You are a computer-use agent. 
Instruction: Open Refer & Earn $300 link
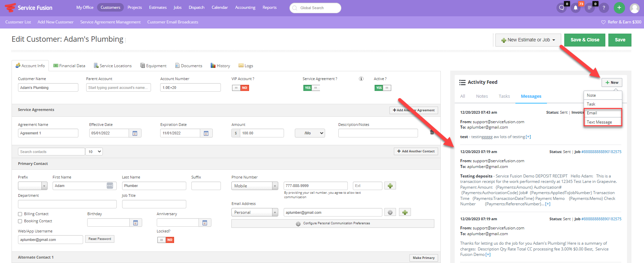(x=621, y=22)
